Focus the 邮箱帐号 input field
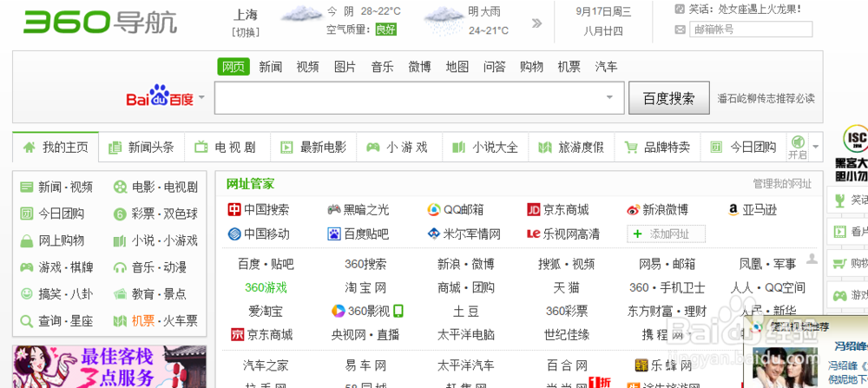The image size is (868, 388). pos(751,30)
